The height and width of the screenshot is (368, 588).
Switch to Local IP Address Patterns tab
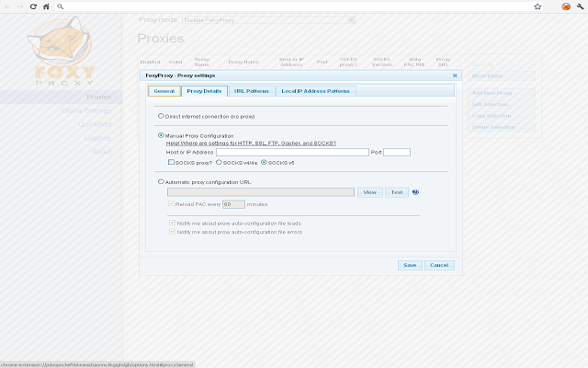coord(315,91)
